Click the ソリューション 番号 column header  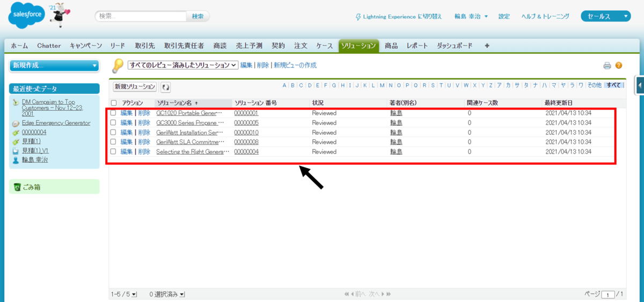pyautogui.click(x=255, y=103)
